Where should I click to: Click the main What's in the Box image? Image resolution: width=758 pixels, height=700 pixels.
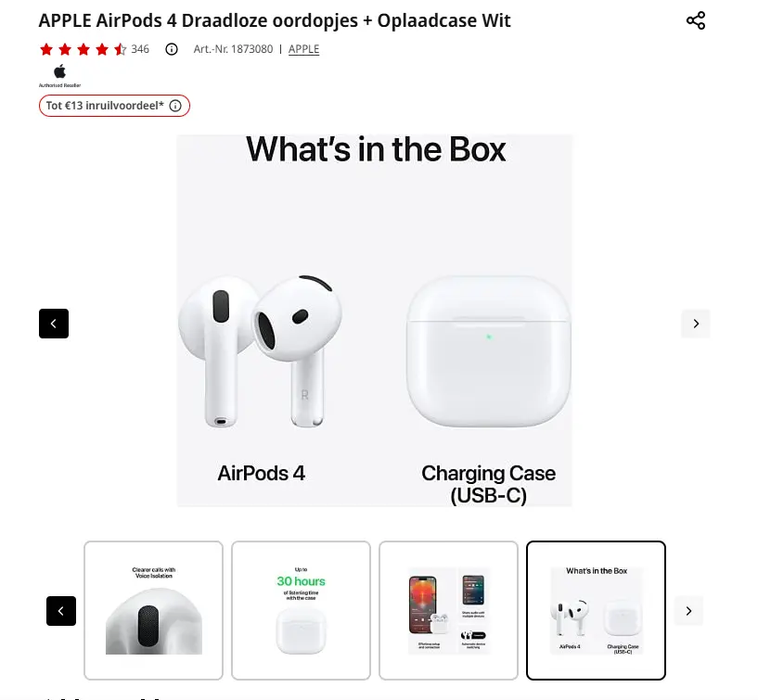point(375,321)
